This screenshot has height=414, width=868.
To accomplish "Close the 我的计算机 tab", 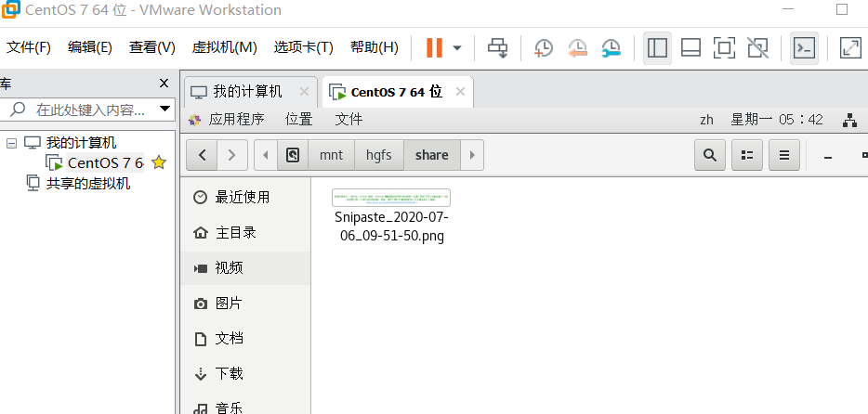I will coord(304,92).
